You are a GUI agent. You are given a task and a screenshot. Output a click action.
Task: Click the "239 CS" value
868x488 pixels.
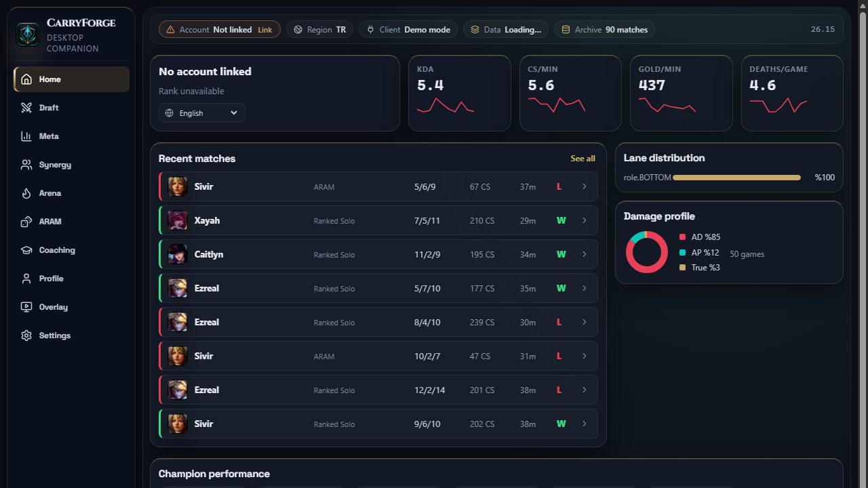[x=482, y=322]
